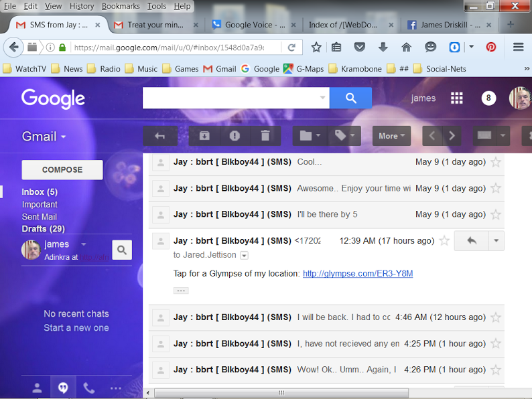Open Inbox (5) folder
The height and width of the screenshot is (399, 532).
40,192
